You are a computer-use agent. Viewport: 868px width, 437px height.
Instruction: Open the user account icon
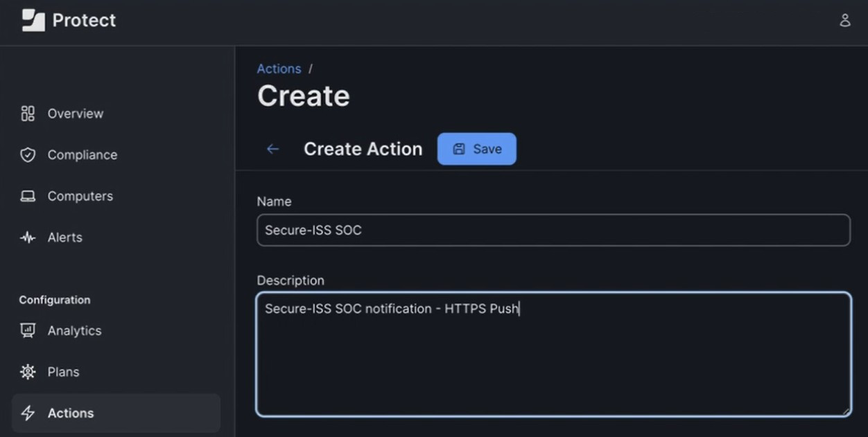click(x=844, y=20)
